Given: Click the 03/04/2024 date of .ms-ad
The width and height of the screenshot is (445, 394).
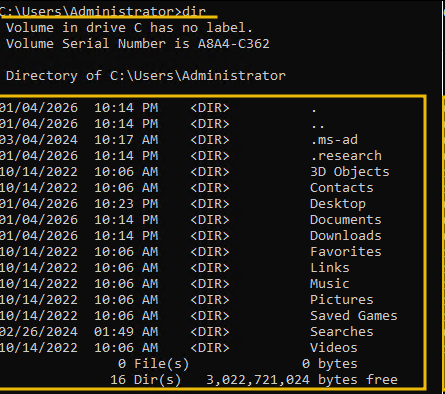Looking at the screenshot, I should [x=39, y=140].
